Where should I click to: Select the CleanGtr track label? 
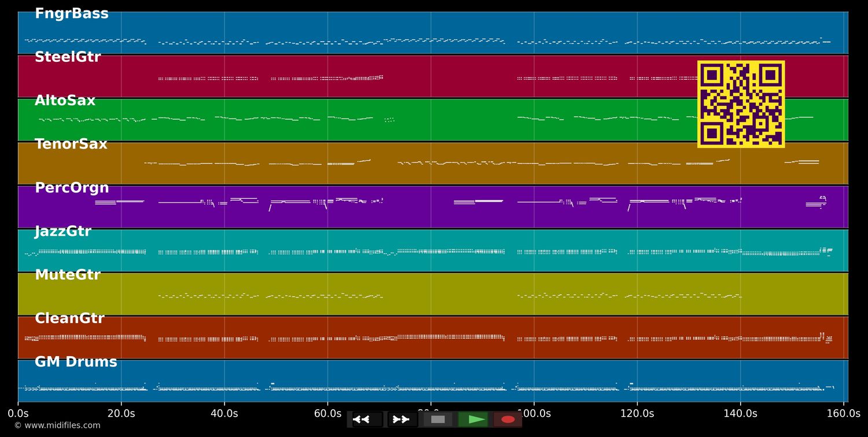(69, 319)
